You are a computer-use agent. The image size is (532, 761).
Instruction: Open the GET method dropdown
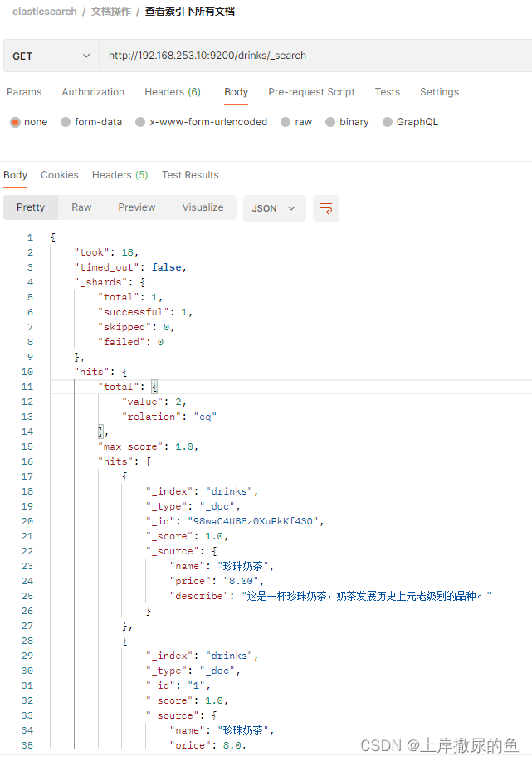pyautogui.click(x=51, y=56)
